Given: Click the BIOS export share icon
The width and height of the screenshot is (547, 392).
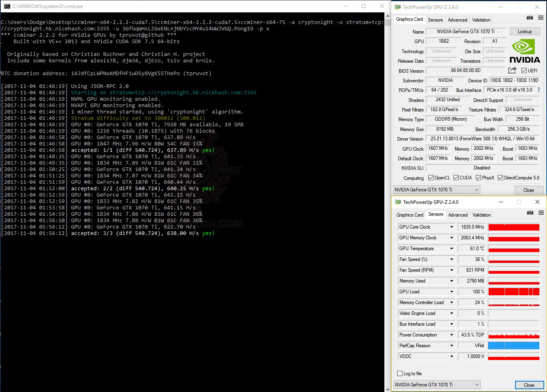Looking at the screenshot, I should 512,70.
